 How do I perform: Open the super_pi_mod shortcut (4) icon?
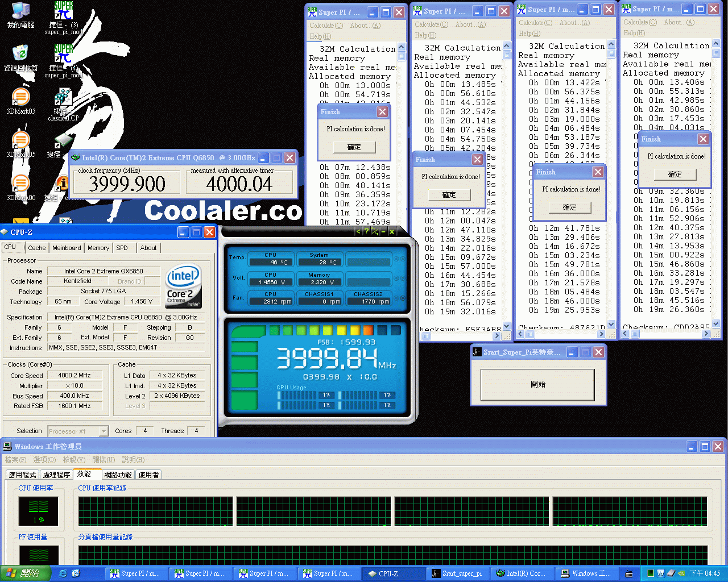[63, 61]
